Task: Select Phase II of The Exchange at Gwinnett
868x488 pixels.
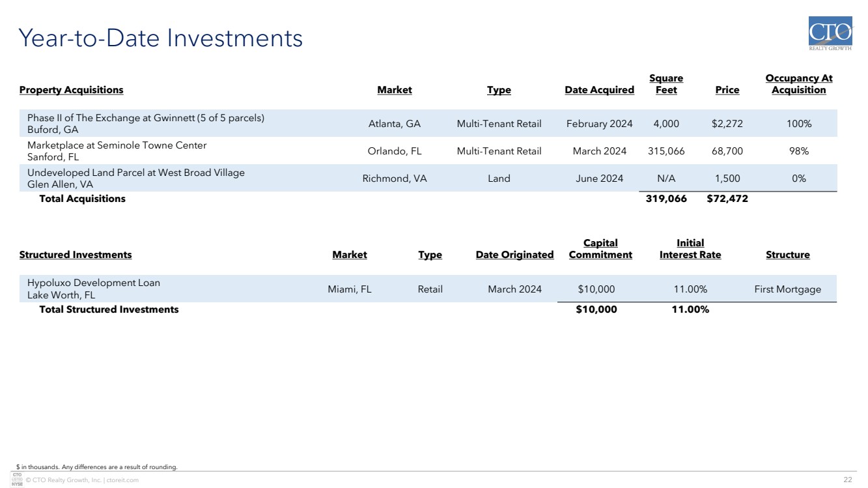Action: tap(145, 118)
